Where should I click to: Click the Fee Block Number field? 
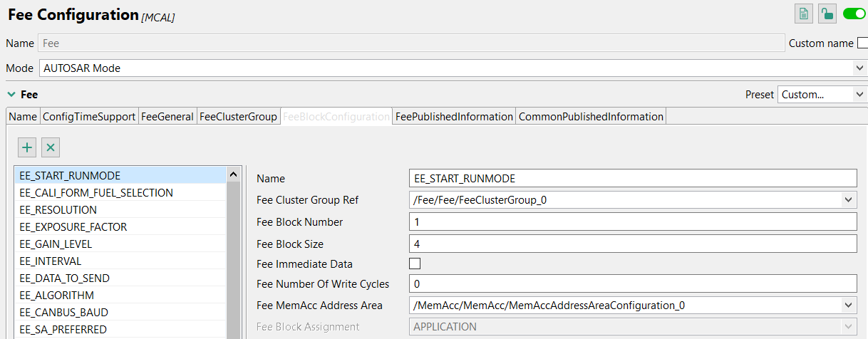point(634,222)
